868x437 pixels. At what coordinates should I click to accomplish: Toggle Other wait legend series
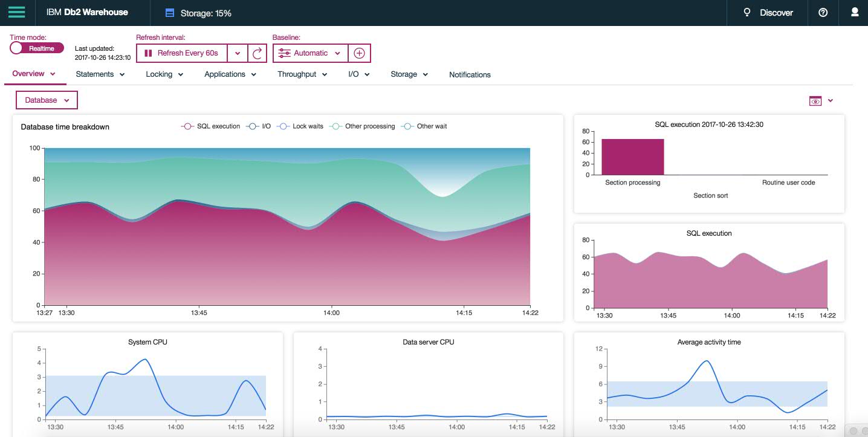(424, 126)
